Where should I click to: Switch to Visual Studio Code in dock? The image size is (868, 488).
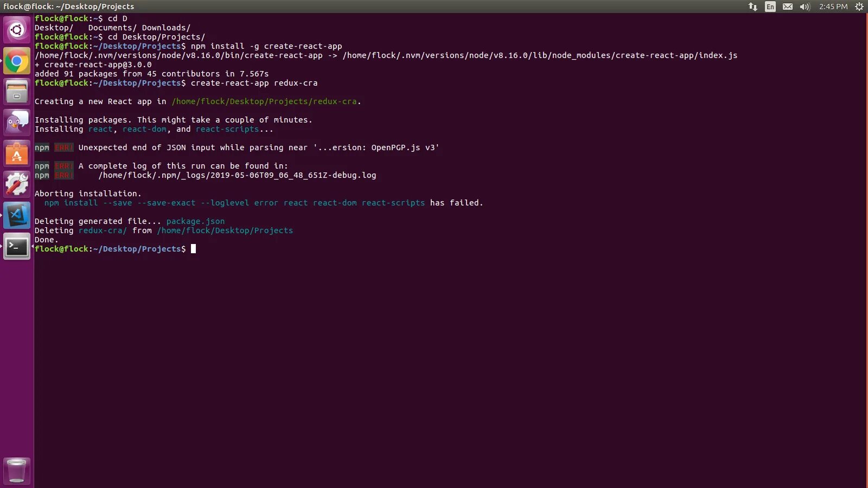(17, 215)
